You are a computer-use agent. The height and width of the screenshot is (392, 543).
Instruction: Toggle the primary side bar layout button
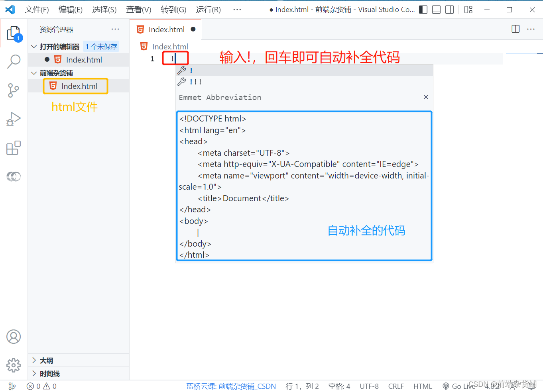(x=423, y=10)
